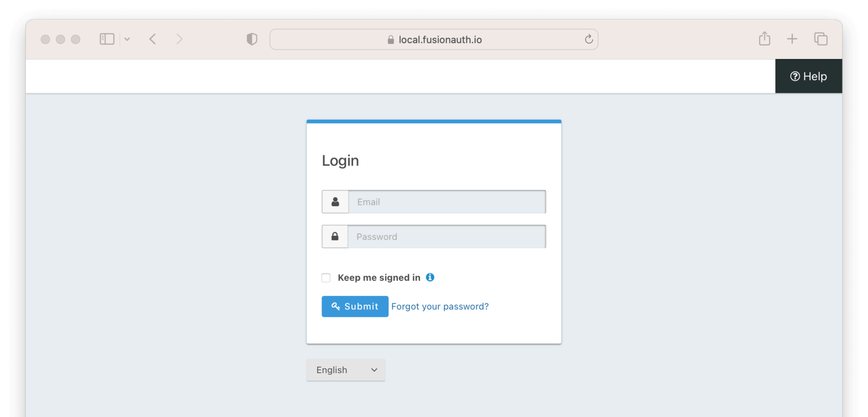
Task: Click the sidebar options chevron
Action: (127, 39)
